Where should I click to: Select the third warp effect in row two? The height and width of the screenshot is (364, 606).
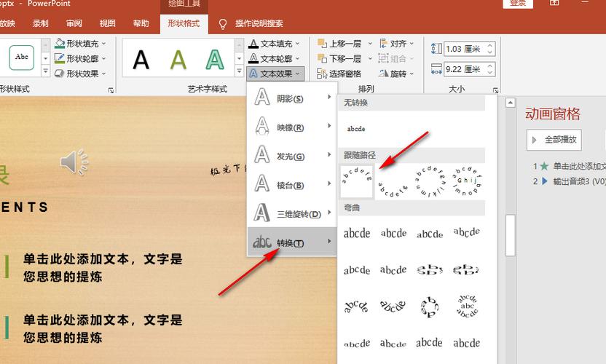coord(430,269)
